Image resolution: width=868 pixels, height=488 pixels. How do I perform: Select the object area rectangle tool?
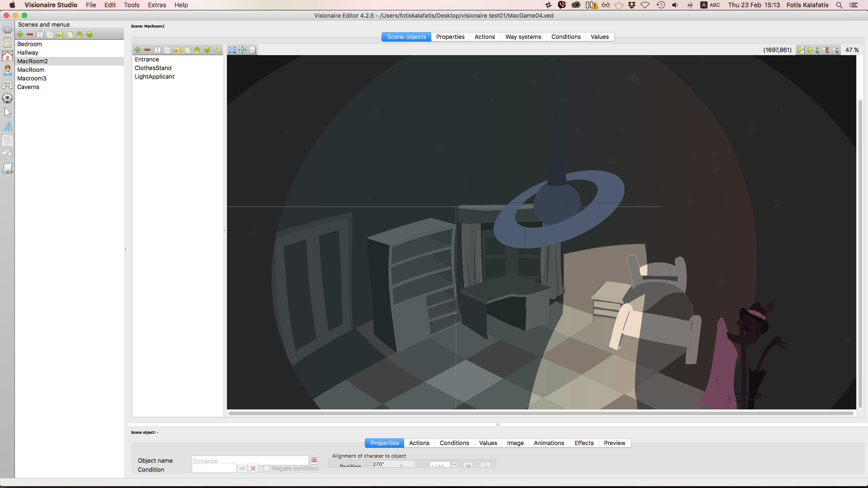click(232, 50)
